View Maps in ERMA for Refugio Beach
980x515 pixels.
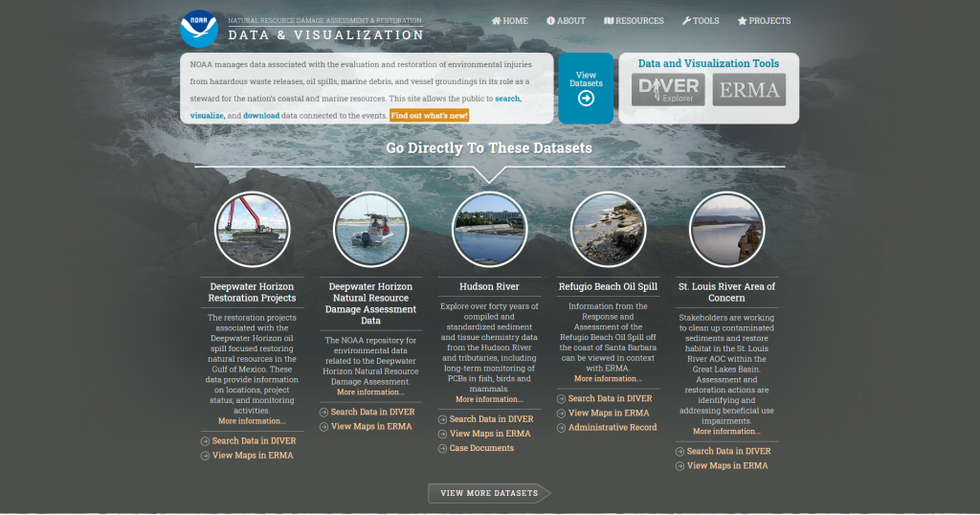tap(609, 414)
